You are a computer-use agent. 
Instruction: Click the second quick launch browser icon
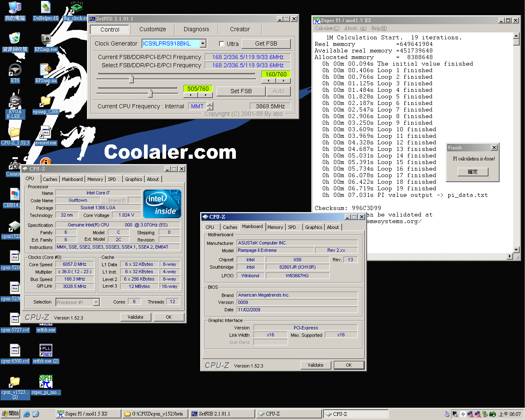(x=36, y=414)
